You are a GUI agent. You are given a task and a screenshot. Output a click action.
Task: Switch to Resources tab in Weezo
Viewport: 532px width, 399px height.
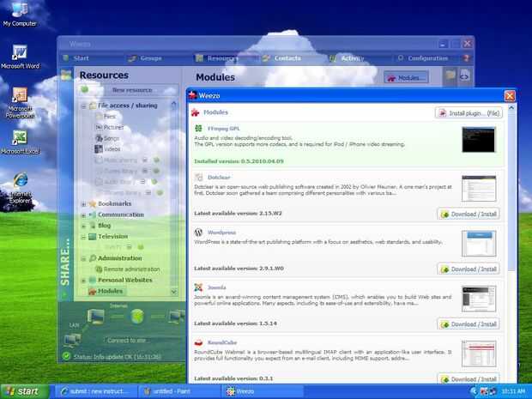point(216,58)
